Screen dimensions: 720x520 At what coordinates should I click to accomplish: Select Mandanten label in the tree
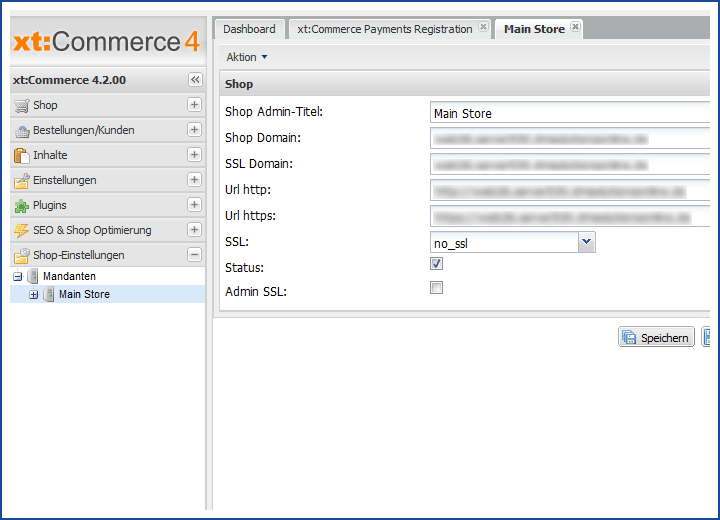[69, 277]
